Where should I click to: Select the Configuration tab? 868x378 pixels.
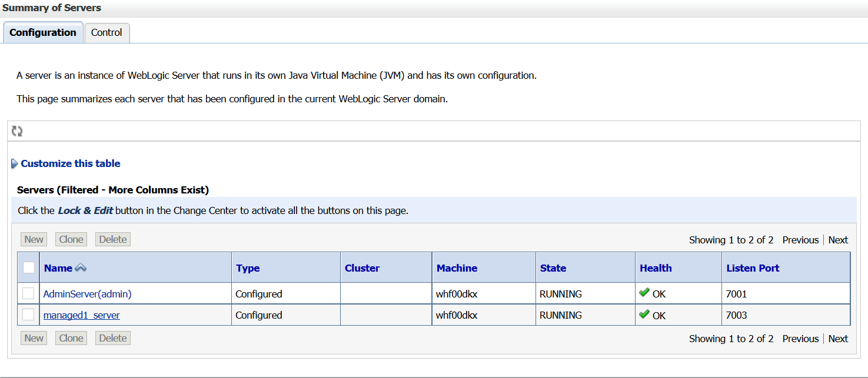tap(43, 32)
